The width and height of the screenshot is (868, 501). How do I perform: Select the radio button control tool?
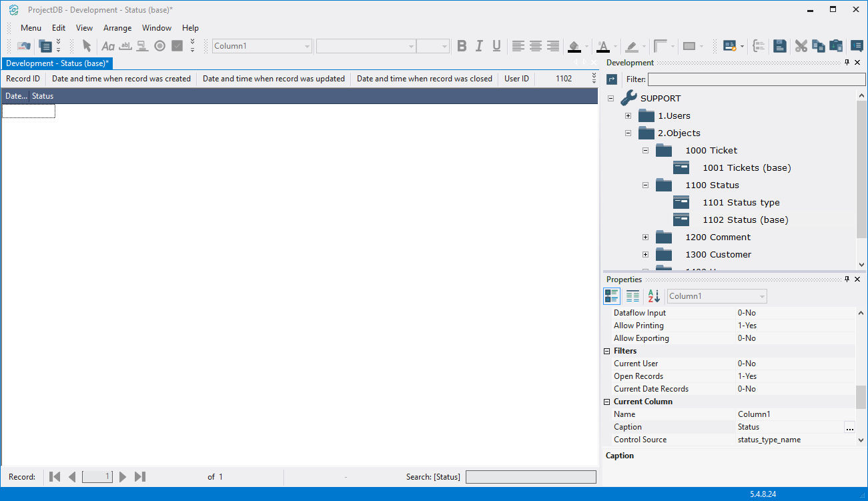point(159,46)
